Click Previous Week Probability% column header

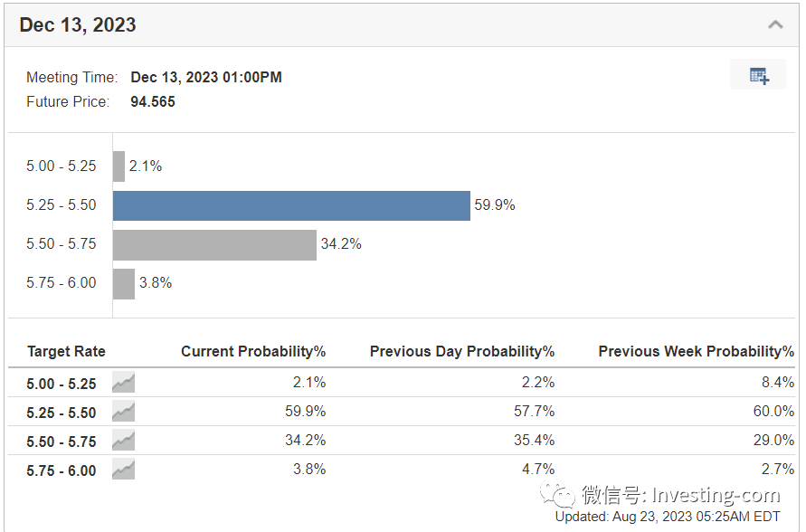(x=696, y=351)
